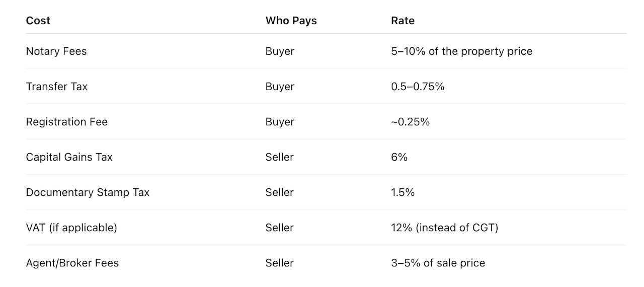Select the Notary Fees cell
The width and height of the screenshot is (644, 287).
point(56,51)
